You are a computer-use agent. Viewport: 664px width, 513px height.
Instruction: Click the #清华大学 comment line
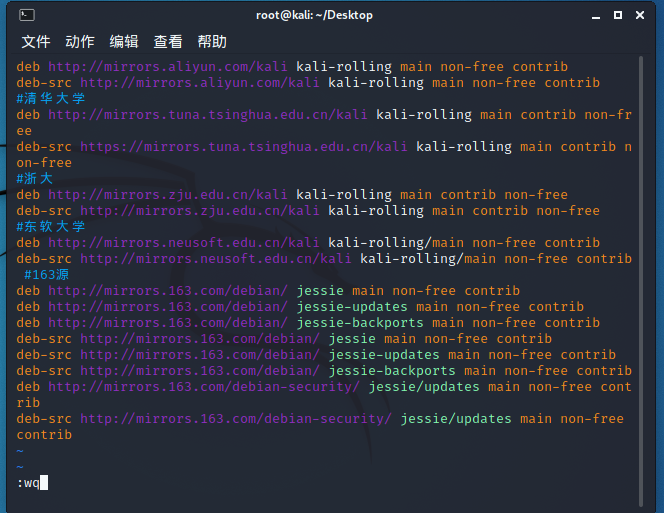(x=51, y=99)
